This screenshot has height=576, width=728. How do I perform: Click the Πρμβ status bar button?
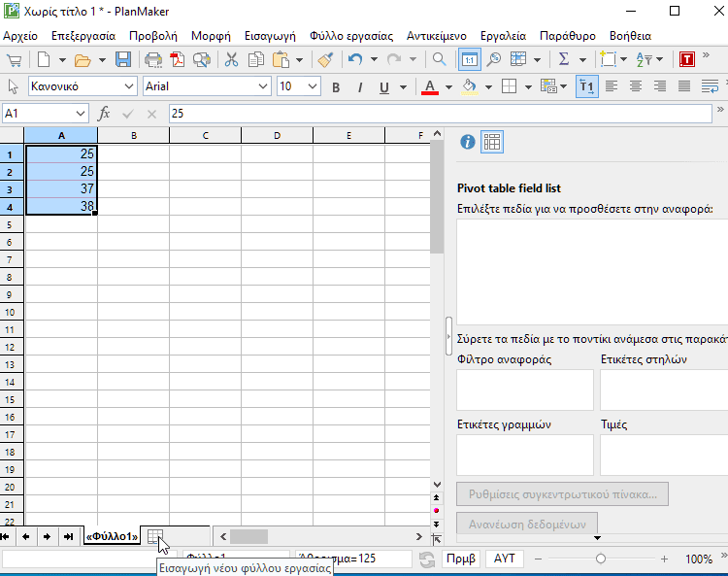(x=459, y=559)
